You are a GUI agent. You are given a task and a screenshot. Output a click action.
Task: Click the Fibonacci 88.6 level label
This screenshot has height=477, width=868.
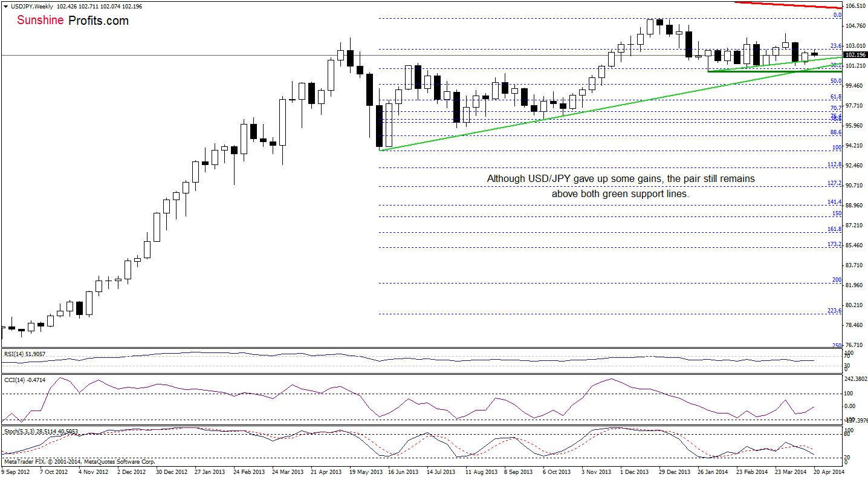[x=836, y=132]
